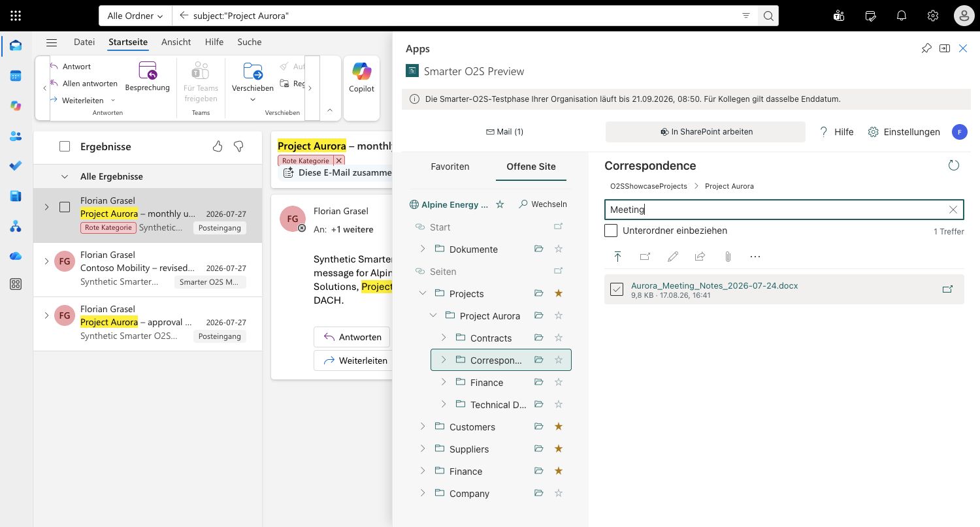The width and height of the screenshot is (980, 527).
Task: Open the app launcher waffle icon
Action: (16, 16)
